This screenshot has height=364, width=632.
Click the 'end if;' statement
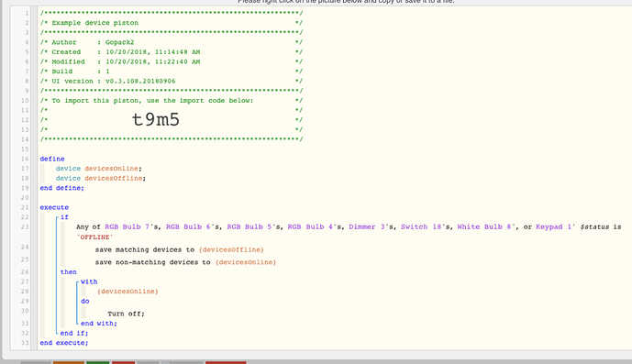[x=74, y=333]
